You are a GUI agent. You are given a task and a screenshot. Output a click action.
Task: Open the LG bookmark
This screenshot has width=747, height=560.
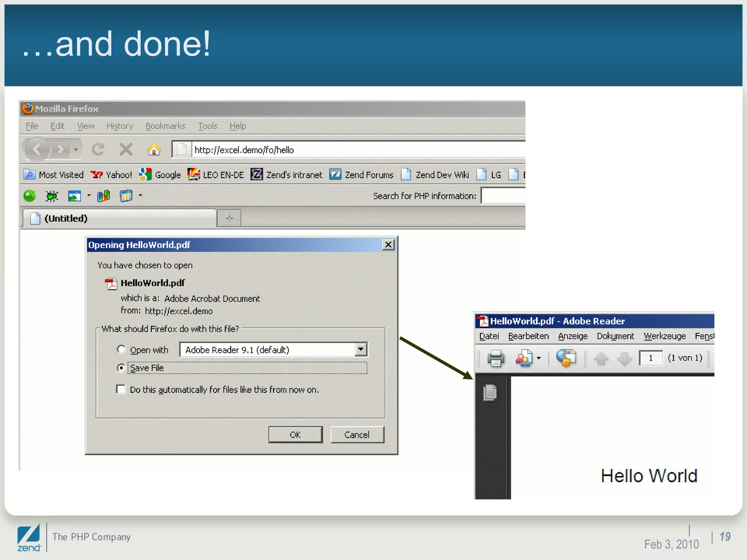(489, 175)
